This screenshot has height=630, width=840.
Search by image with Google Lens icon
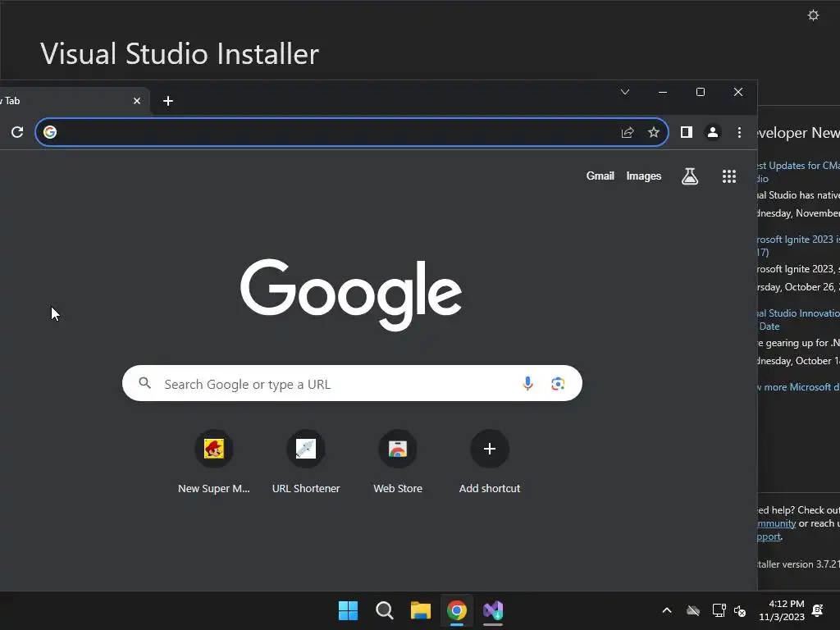pos(558,384)
